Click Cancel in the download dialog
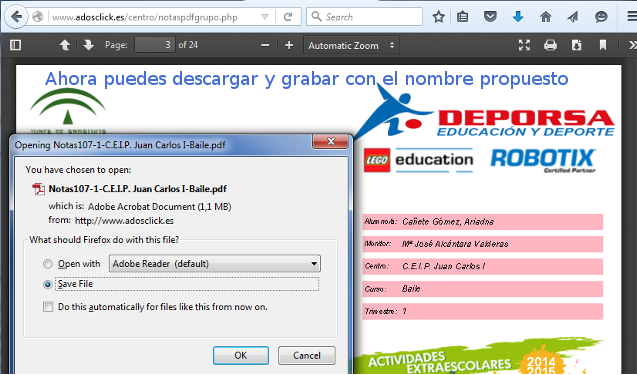This screenshot has width=637, height=375. pos(307,355)
